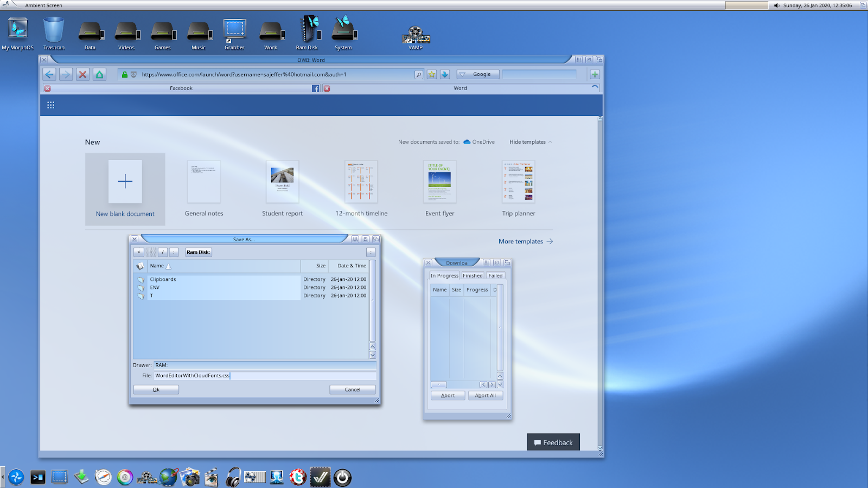This screenshot has height=488, width=868.
Task: Cancel the Save As dialog
Action: pos(353,389)
